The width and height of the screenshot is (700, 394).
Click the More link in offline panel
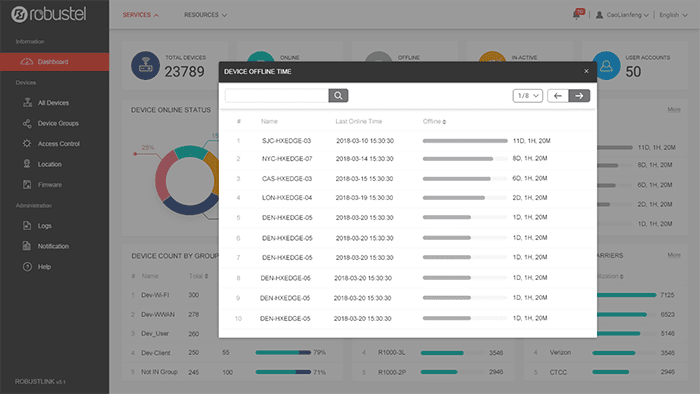coord(674,109)
